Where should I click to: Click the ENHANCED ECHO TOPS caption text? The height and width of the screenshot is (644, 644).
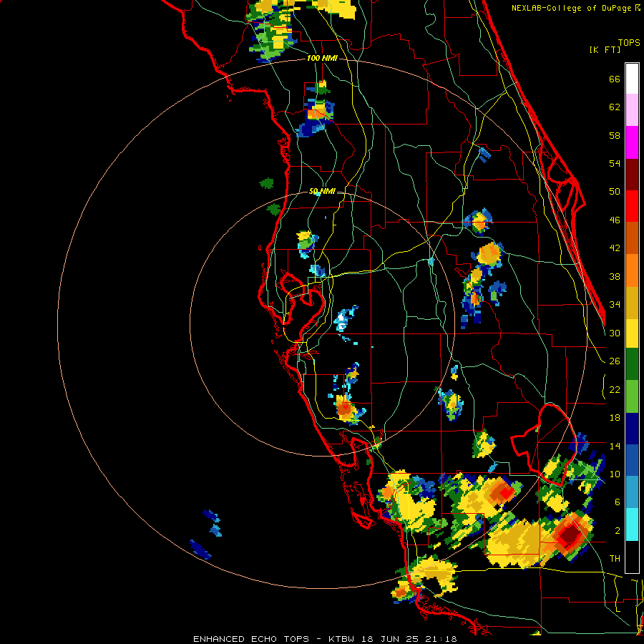[x=251, y=639]
